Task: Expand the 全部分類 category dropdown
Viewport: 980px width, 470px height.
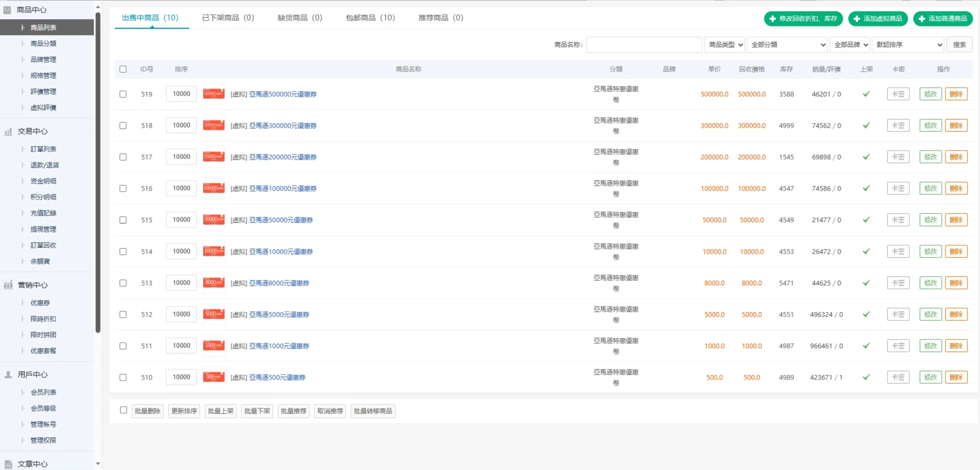Action: click(x=787, y=45)
